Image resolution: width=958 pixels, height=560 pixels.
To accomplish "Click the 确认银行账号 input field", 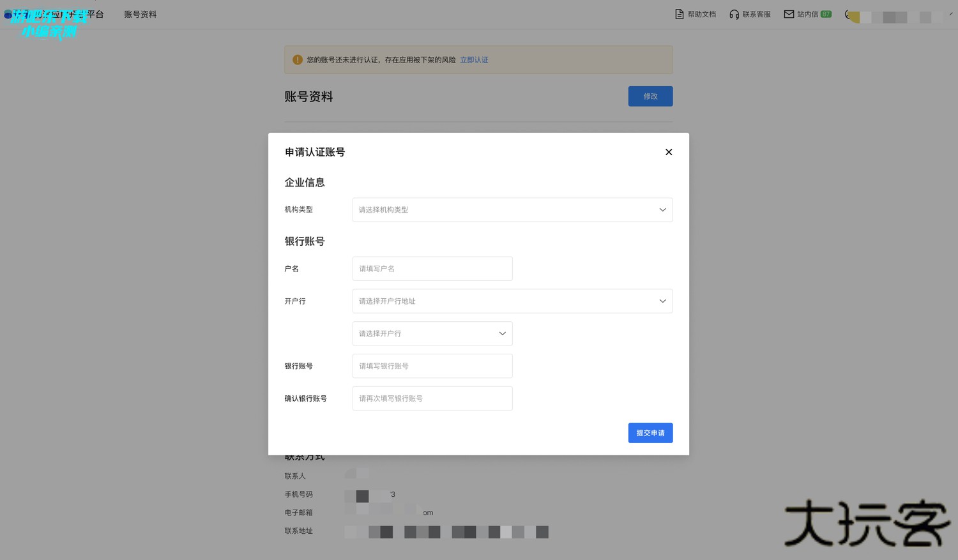I will 432,398.
